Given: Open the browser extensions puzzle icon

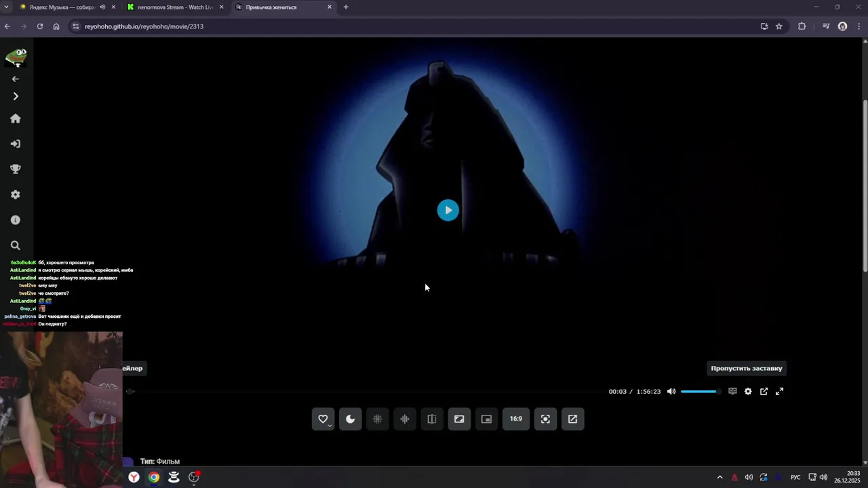Looking at the screenshot, I should 802,26.
